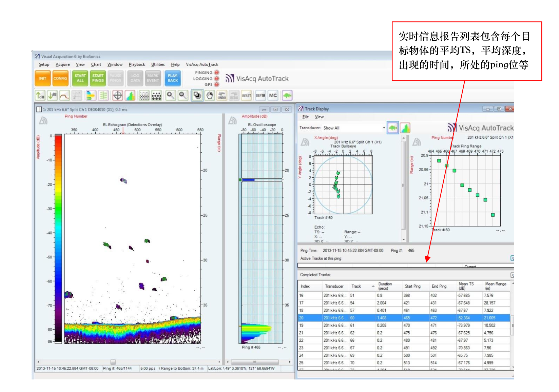Open the VisAcq AutoTrack menu
The height and width of the screenshot is (392, 559).
pos(202,64)
